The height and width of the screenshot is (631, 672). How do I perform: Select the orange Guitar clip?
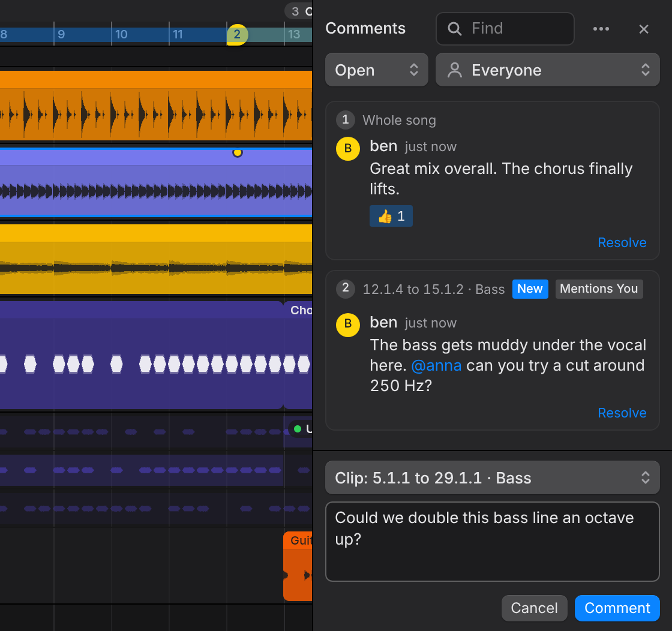298,566
